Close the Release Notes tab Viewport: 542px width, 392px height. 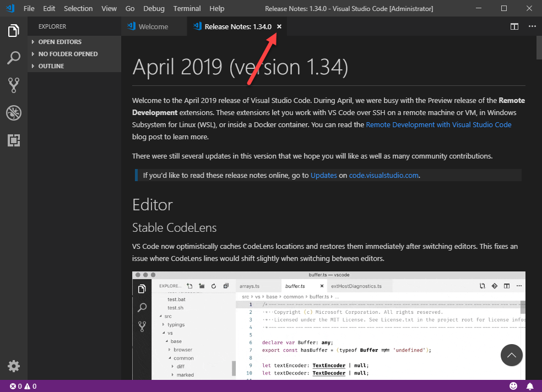click(x=279, y=26)
